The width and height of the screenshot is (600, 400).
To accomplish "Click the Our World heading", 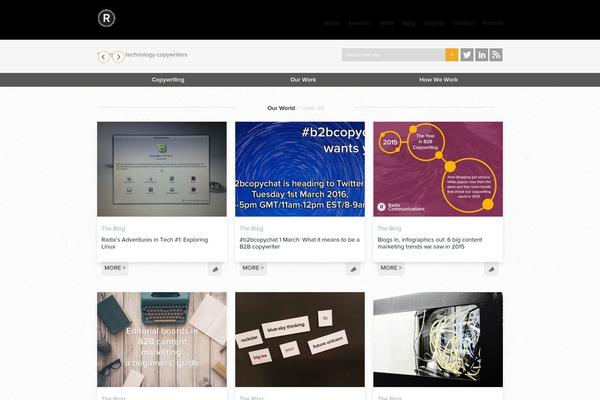I will [281, 108].
